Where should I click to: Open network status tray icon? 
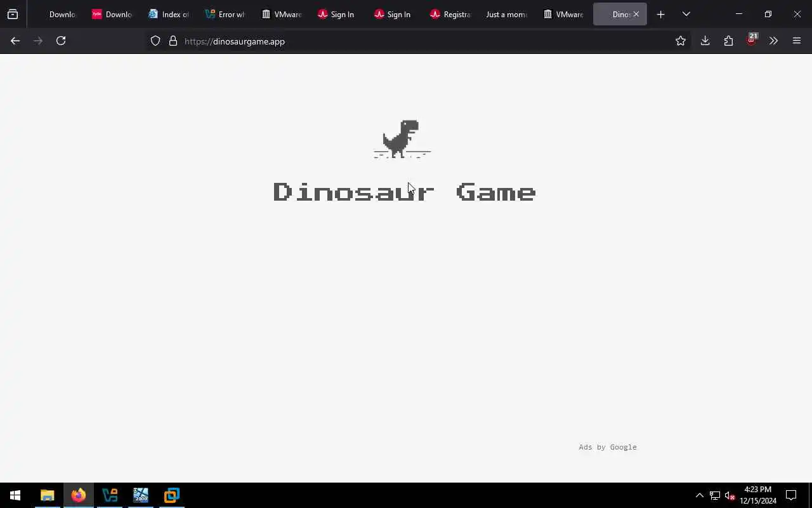click(x=714, y=495)
